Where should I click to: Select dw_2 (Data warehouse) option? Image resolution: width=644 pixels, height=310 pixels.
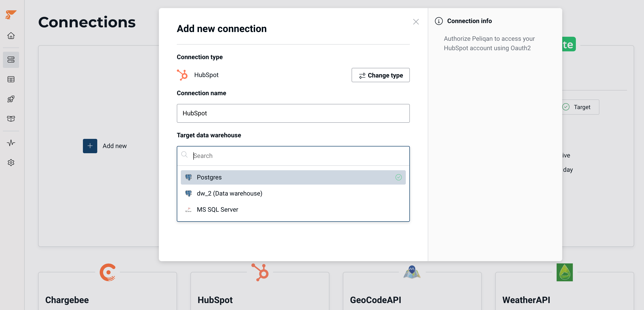coord(293,193)
